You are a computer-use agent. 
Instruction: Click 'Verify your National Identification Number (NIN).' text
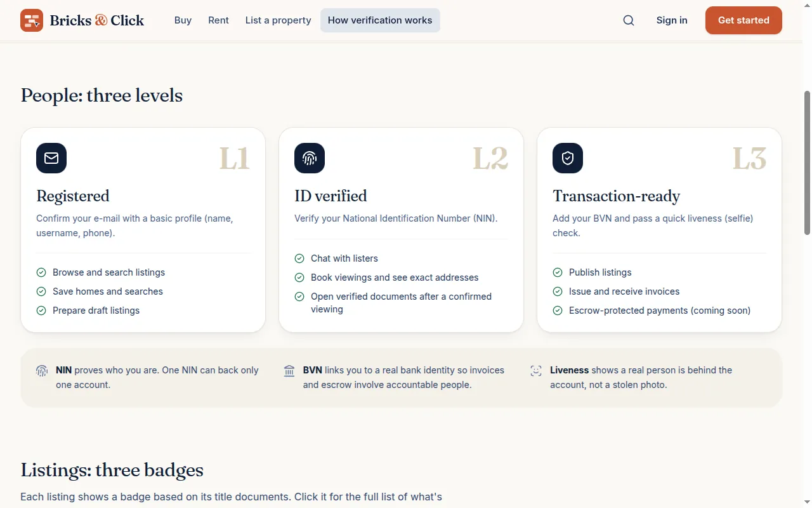pyautogui.click(x=396, y=218)
